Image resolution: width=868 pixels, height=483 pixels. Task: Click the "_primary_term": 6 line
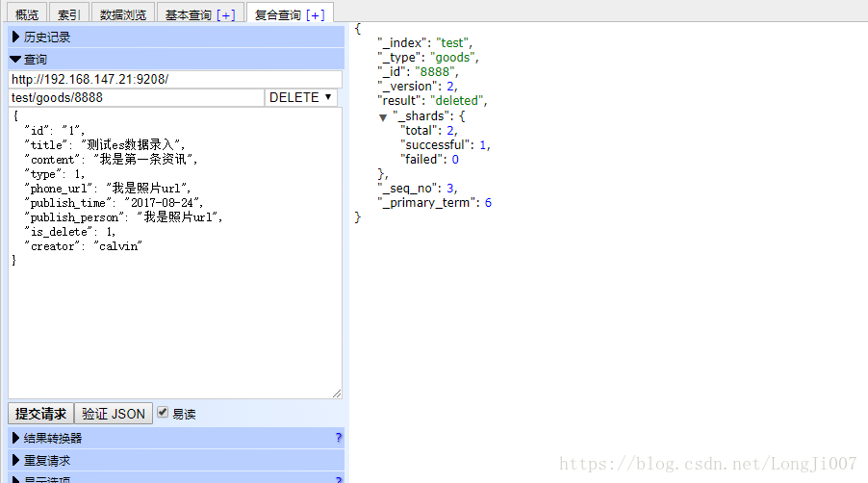tap(435, 202)
